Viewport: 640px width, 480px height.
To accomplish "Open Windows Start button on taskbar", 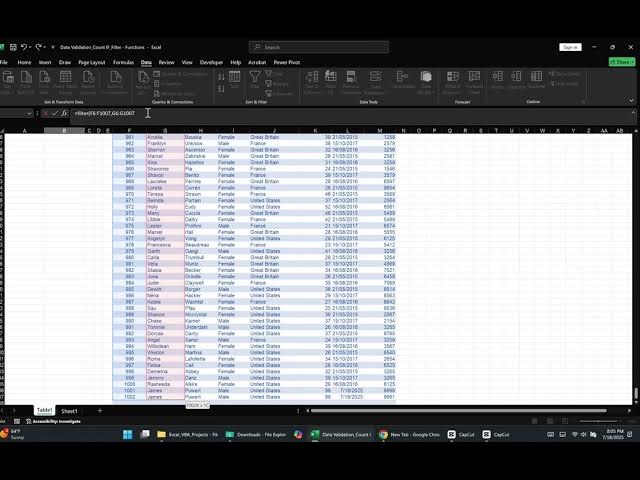I will click(x=128, y=435).
